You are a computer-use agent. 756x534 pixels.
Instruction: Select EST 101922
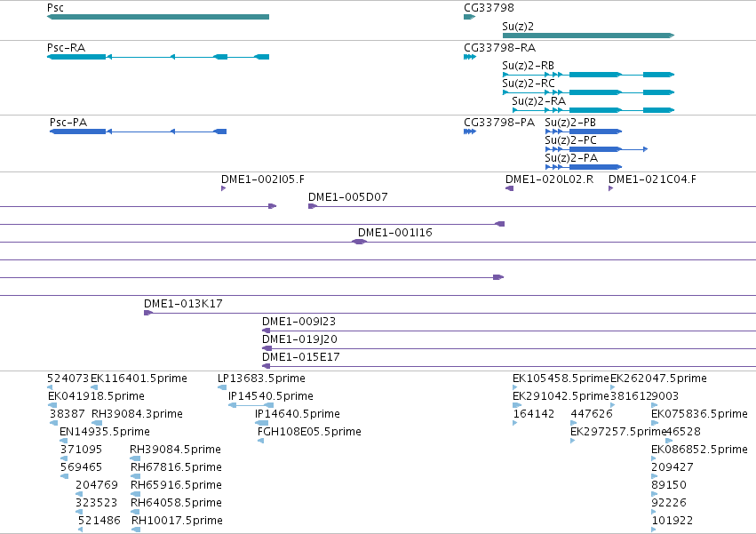[672, 521]
